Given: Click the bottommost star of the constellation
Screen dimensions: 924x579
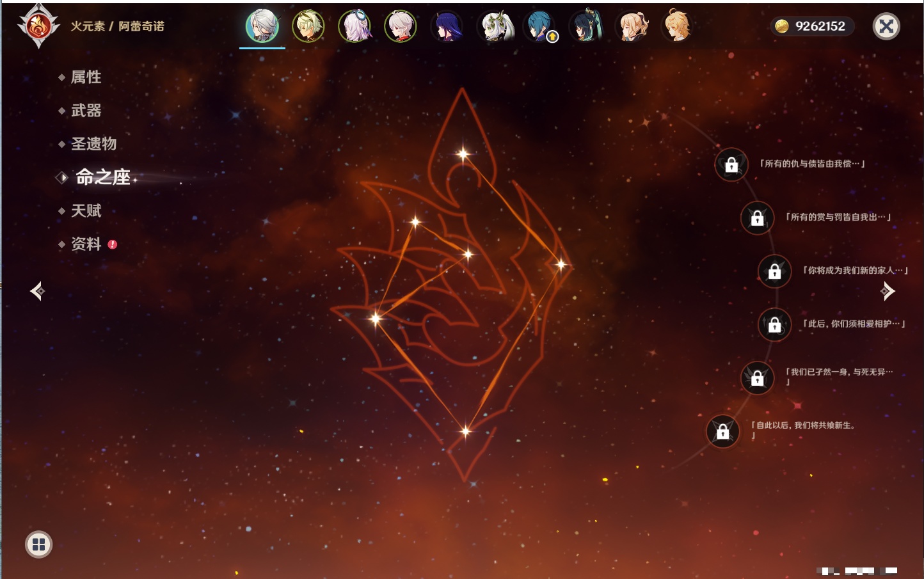Looking at the screenshot, I should (466, 431).
